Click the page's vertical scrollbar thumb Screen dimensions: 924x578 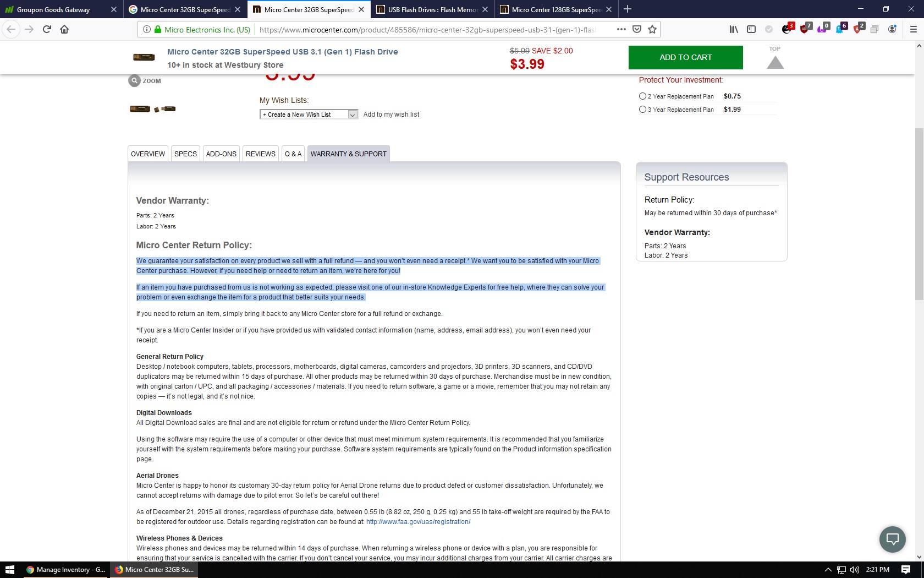tap(919, 215)
